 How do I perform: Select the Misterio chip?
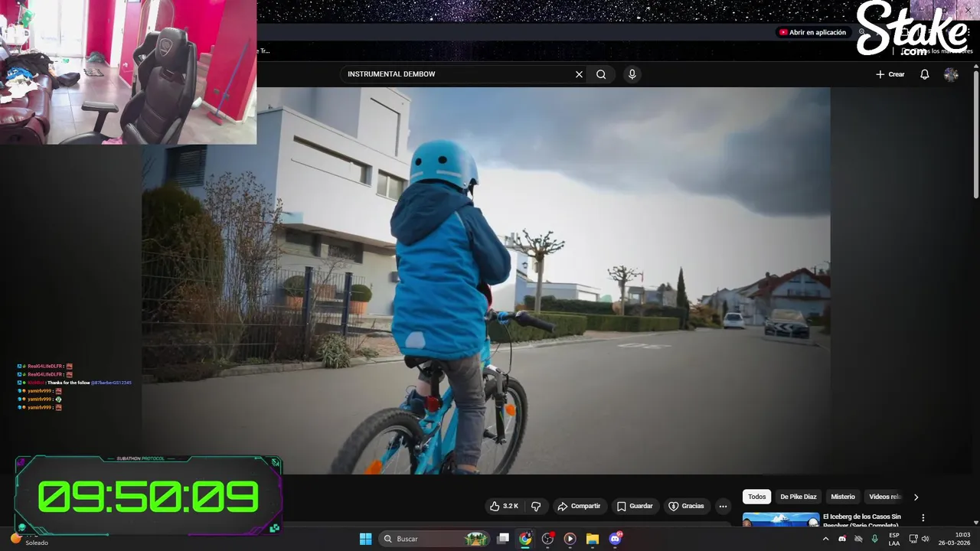pos(843,497)
